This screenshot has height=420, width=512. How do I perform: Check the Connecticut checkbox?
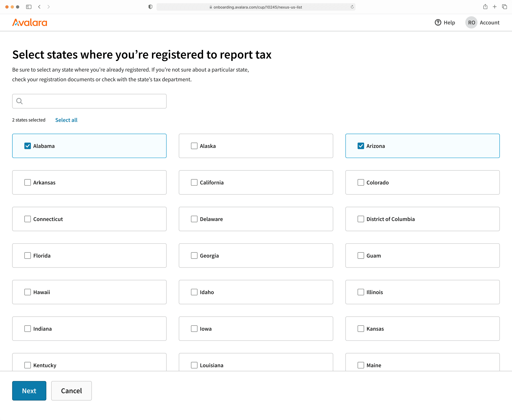[x=28, y=219]
